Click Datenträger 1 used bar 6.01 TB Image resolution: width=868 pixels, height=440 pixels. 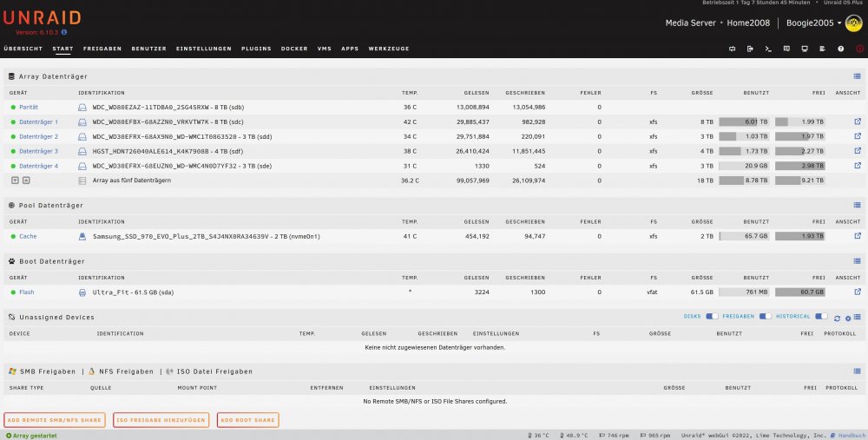[x=744, y=121]
